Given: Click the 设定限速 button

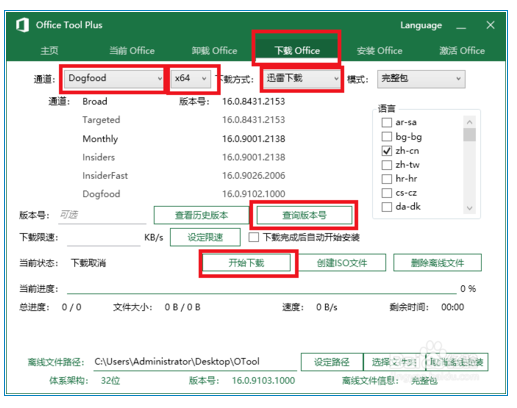Looking at the screenshot, I should point(205,237).
